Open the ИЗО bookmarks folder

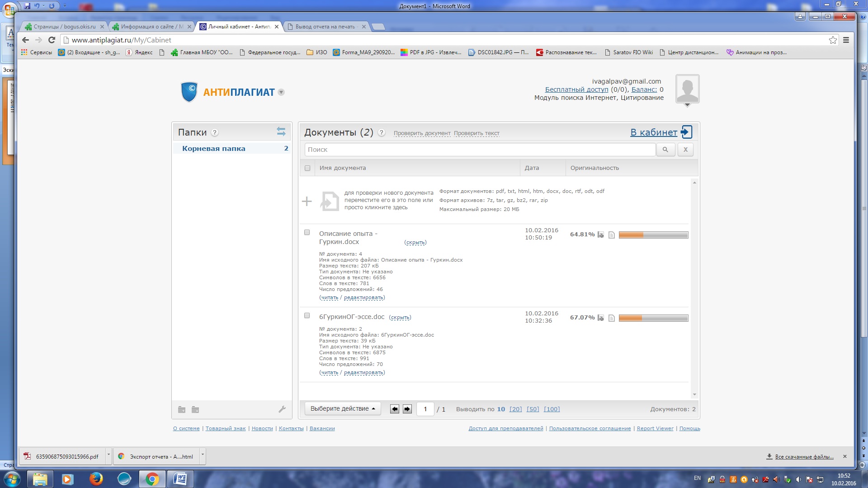point(317,52)
